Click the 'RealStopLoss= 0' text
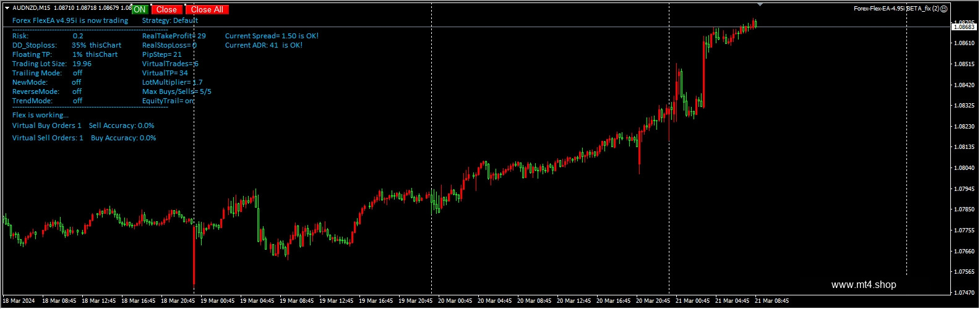This screenshot has width=980, height=309. [170, 45]
